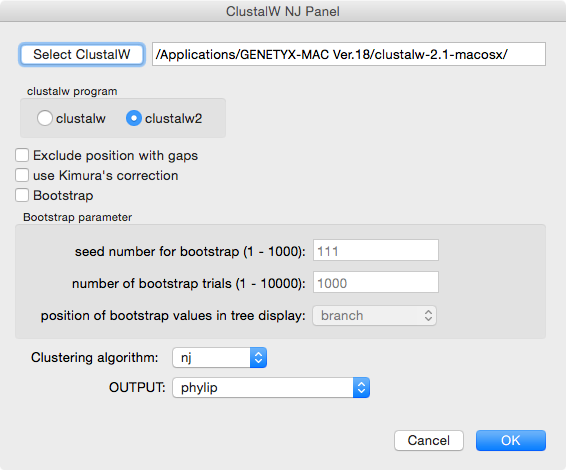Open the branch position dropdown

tap(374, 315)
